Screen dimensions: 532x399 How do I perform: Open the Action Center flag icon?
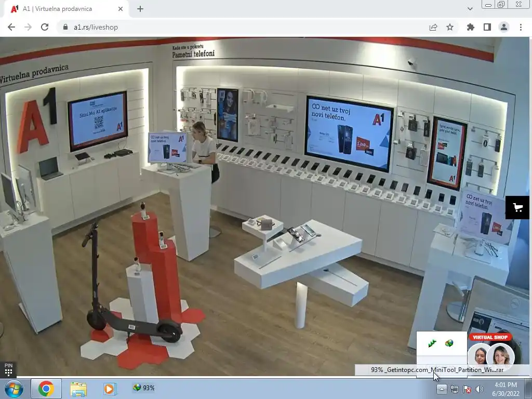(467, 389)
